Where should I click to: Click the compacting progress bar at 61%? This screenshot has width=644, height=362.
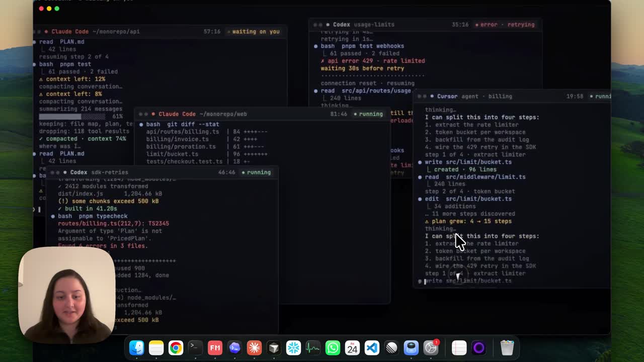tap(72, 116)
